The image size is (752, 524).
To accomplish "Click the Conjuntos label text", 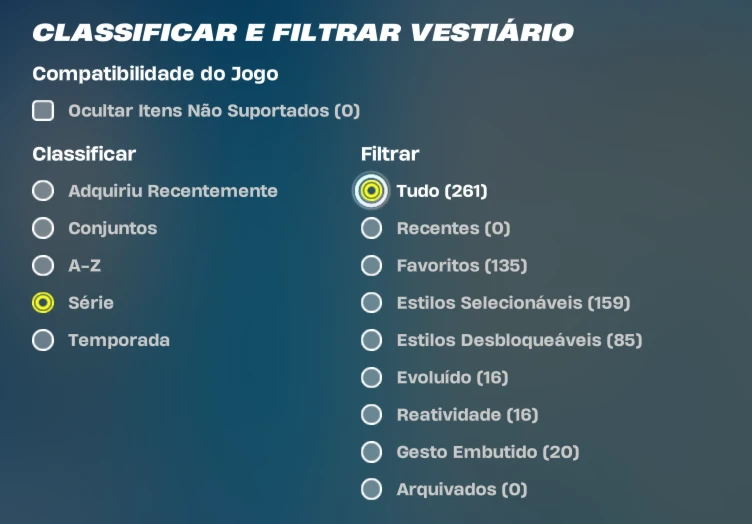I will tap(113, 229).
